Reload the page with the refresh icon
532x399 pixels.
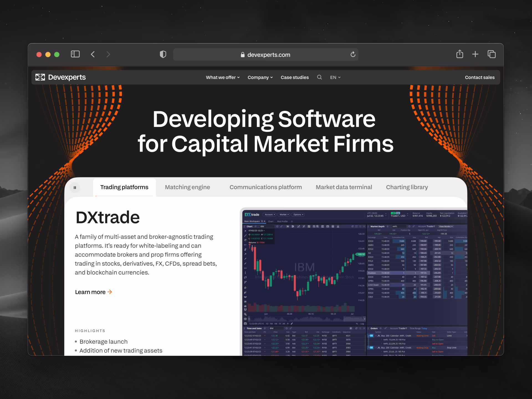tap(353, 54)
